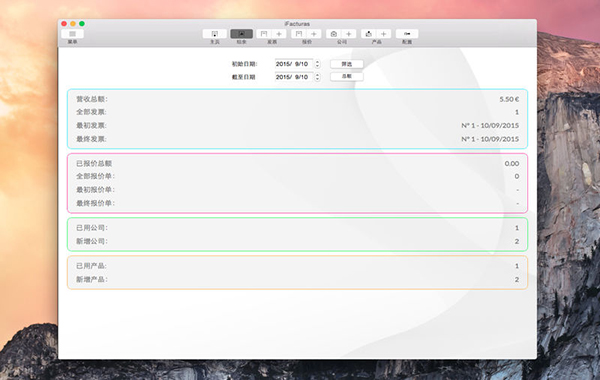Click the green fullscreen window button
600x380 pixels.
tap(82, 24)
